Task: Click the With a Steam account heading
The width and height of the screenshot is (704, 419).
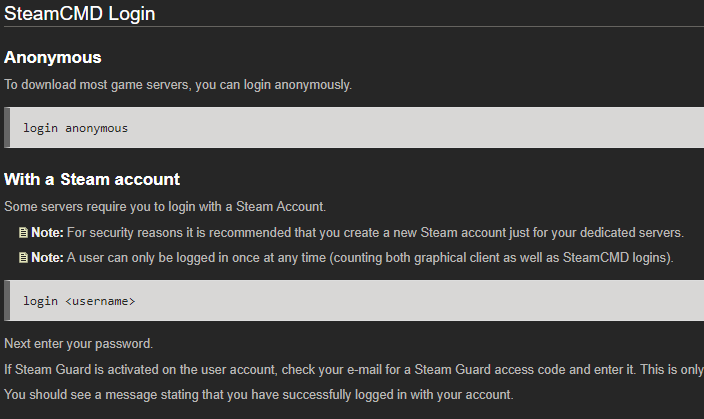Action: (x=92, y=179)
